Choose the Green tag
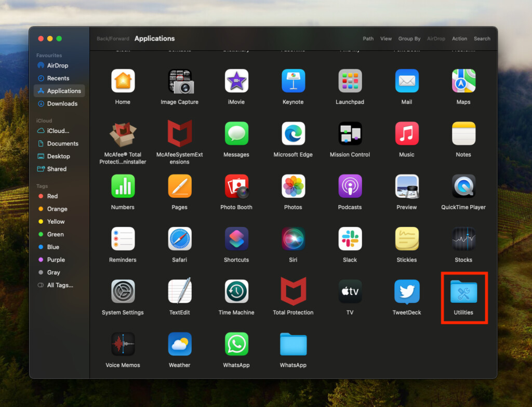The width and height of the screenshot is (532, 407). pyautogui.click(x=59, y=234)
